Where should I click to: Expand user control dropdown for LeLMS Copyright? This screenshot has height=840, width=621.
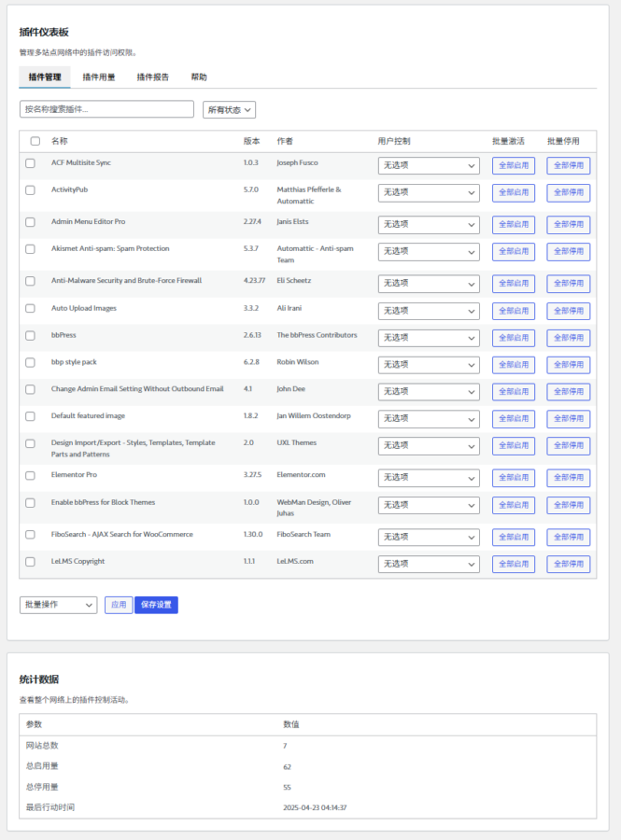pos(428,564)
